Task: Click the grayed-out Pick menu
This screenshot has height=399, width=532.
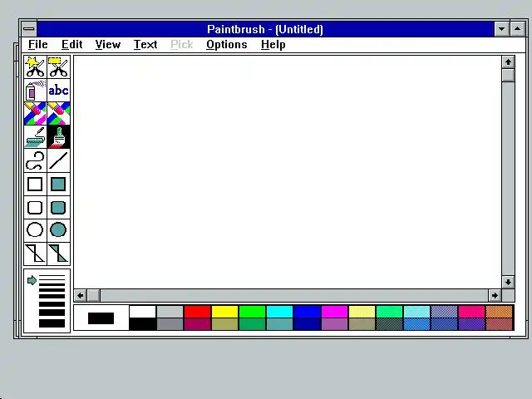Action: click(182, 44)
